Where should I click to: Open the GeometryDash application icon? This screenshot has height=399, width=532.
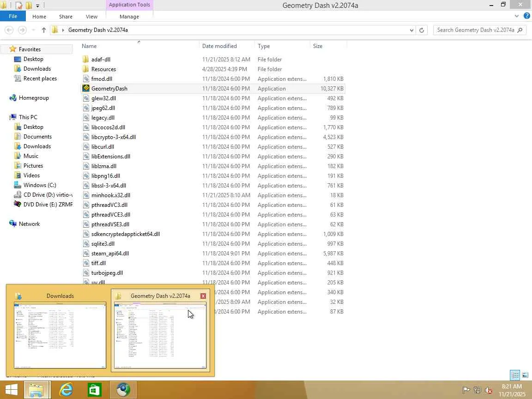click(86, 88)
